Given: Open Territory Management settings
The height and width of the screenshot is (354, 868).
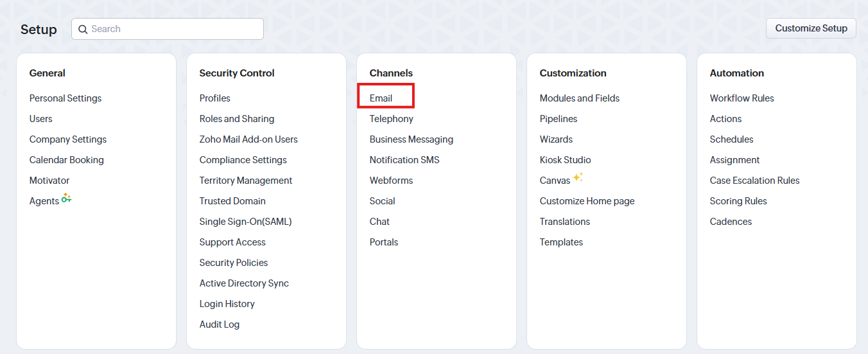Looking at the screenshot, I should tap(246, 181).
